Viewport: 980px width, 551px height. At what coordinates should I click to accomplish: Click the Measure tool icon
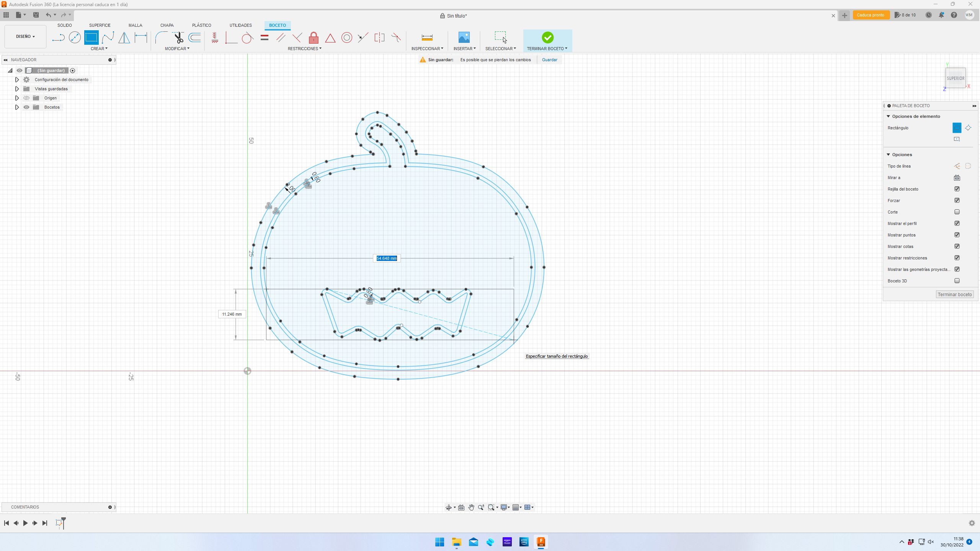(x=427, y=37)
